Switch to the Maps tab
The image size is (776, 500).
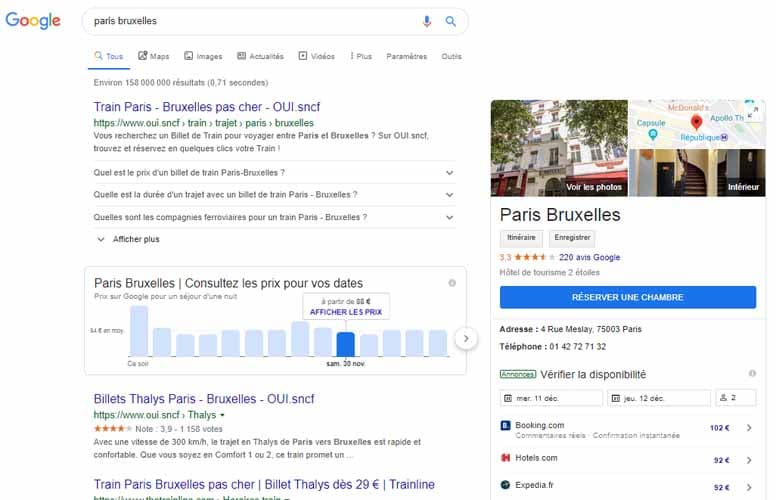[x=153, y=56]
